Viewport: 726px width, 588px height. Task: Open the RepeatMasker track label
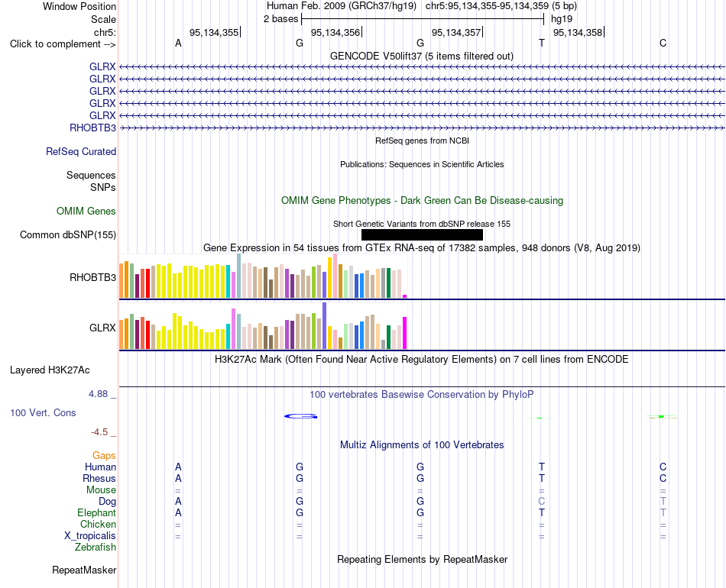(84, 570)
